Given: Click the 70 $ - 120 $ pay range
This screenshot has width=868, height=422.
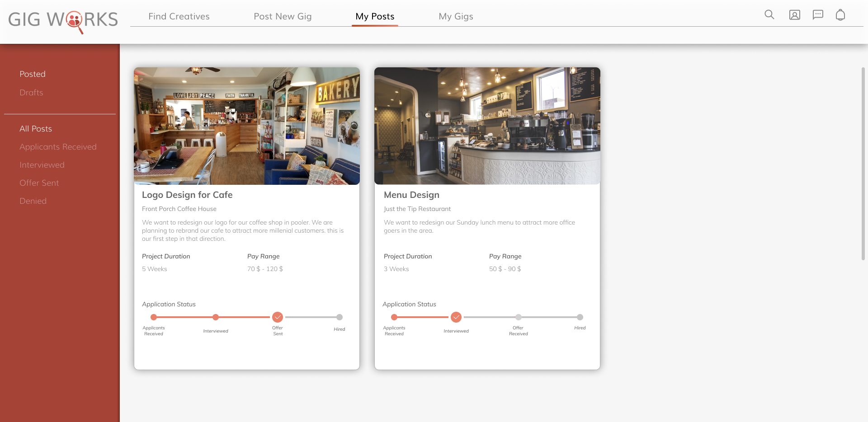Looking at the screenshot, I should 265,269.
